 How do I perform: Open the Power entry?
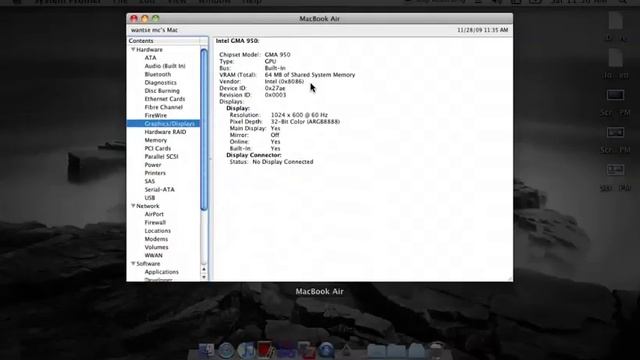click(x=153, y=165)
